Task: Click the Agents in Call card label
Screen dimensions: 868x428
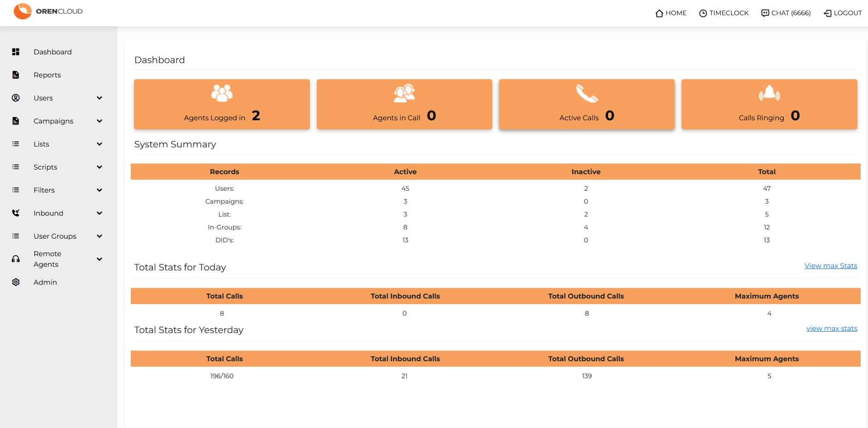Action: 396,118
